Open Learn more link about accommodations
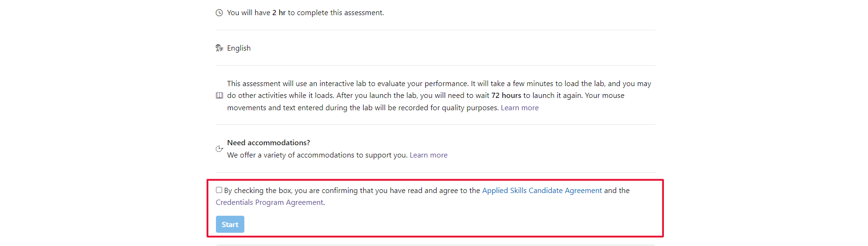This screenshot has width=868, height=246. (428, 155)
